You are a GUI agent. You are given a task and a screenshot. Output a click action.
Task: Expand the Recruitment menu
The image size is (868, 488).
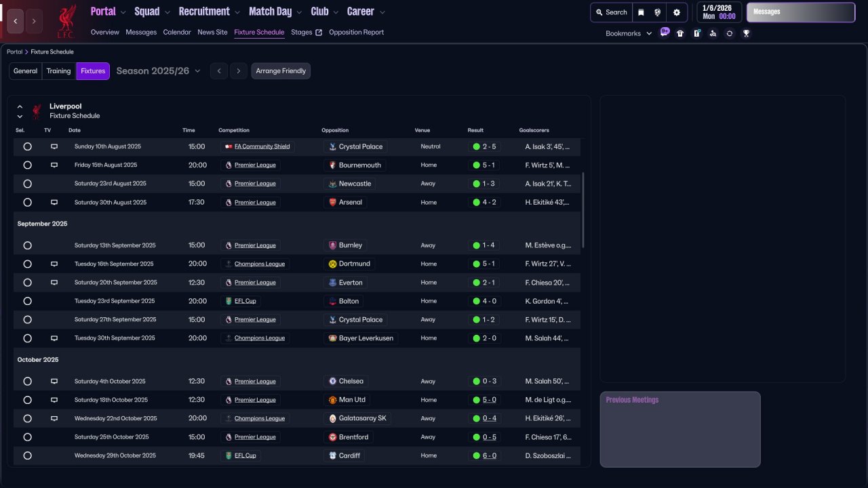[x=209, y=12]
